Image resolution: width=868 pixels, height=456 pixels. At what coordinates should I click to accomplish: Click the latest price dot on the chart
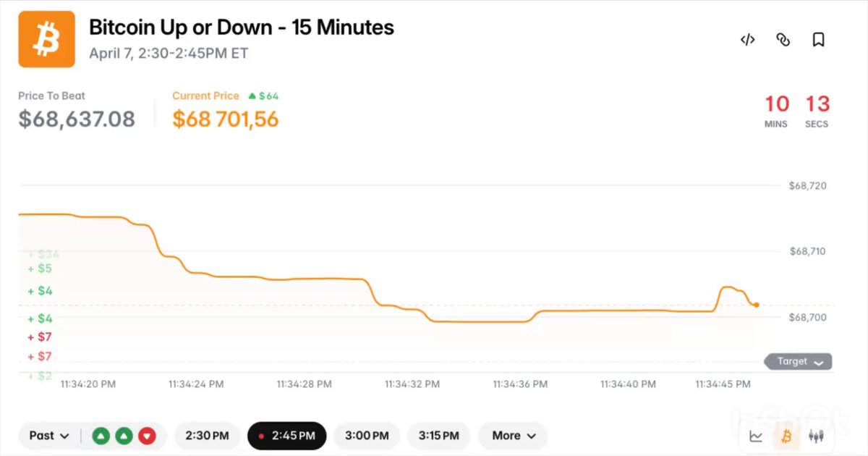(x=756, y=304)
